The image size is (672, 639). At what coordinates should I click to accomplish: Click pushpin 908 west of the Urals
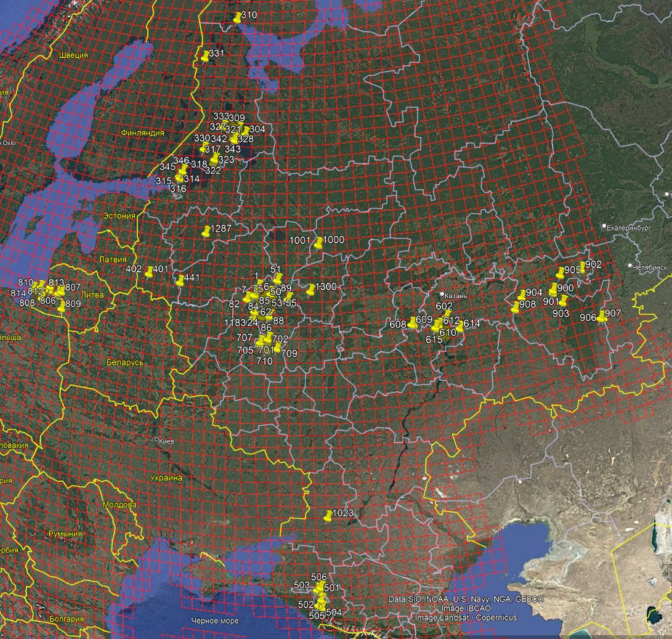516,308
